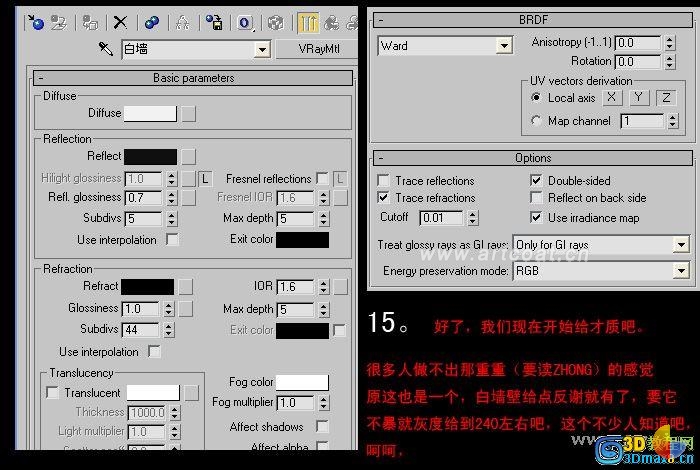Image resolution: width=700 pixels, height=470 pixels.
Task: Open the Diffuse color swatch
Action: 150,113
